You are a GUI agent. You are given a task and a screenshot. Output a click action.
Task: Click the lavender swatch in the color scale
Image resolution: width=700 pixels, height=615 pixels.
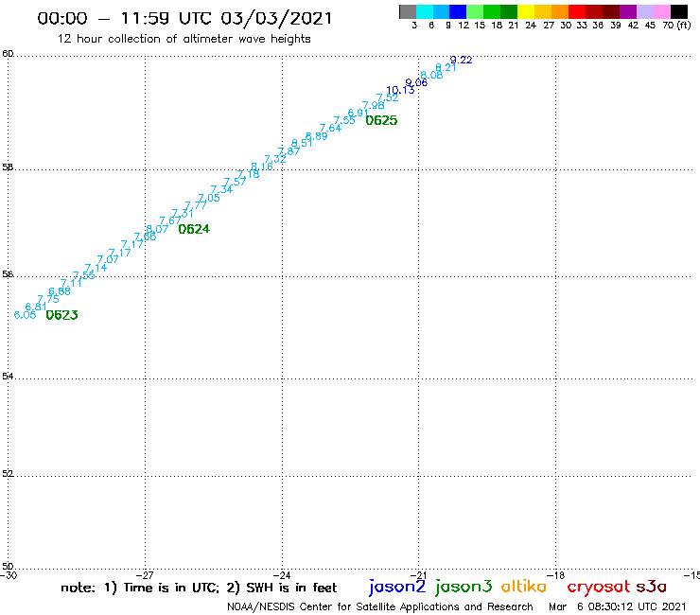click(x=645, y=11)
